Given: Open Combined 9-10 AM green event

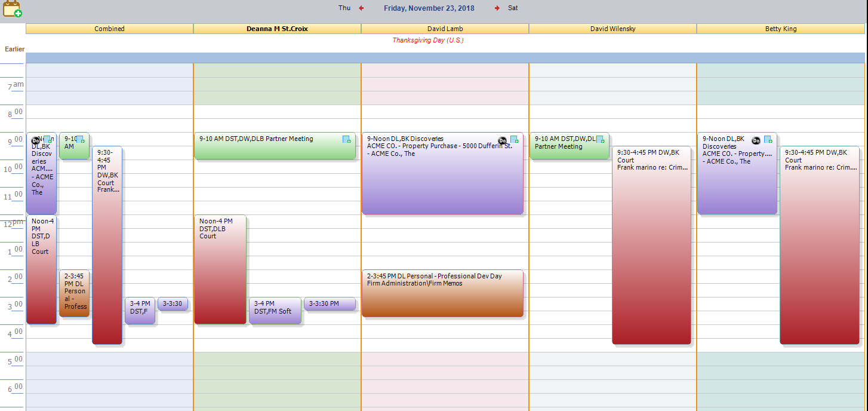Looking at the screenshot, I should tap(74, 146).
